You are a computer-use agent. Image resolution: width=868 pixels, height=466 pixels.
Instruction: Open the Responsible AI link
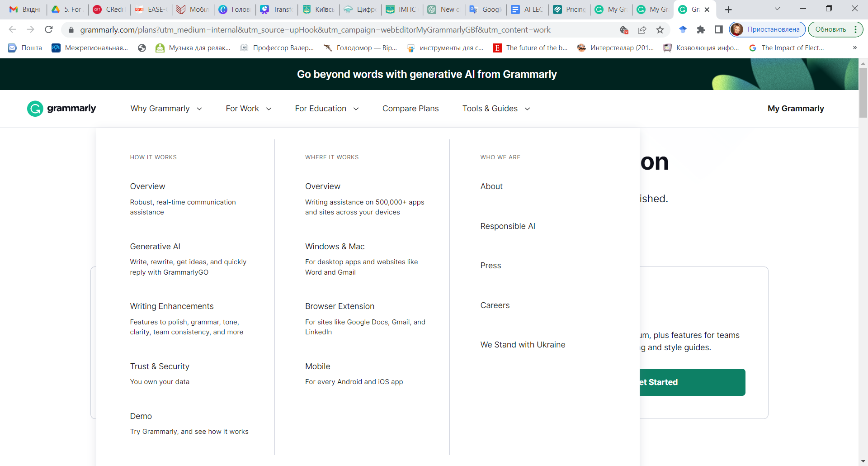click(x=508, y=226)
